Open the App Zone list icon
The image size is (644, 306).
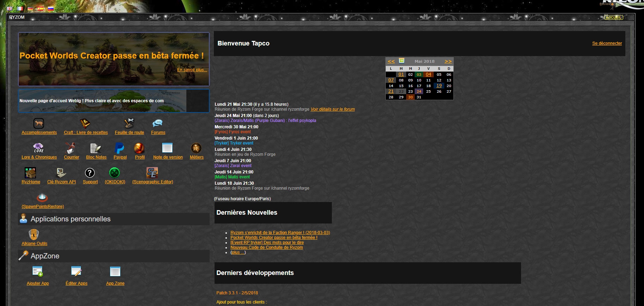[x=115, y=271]
